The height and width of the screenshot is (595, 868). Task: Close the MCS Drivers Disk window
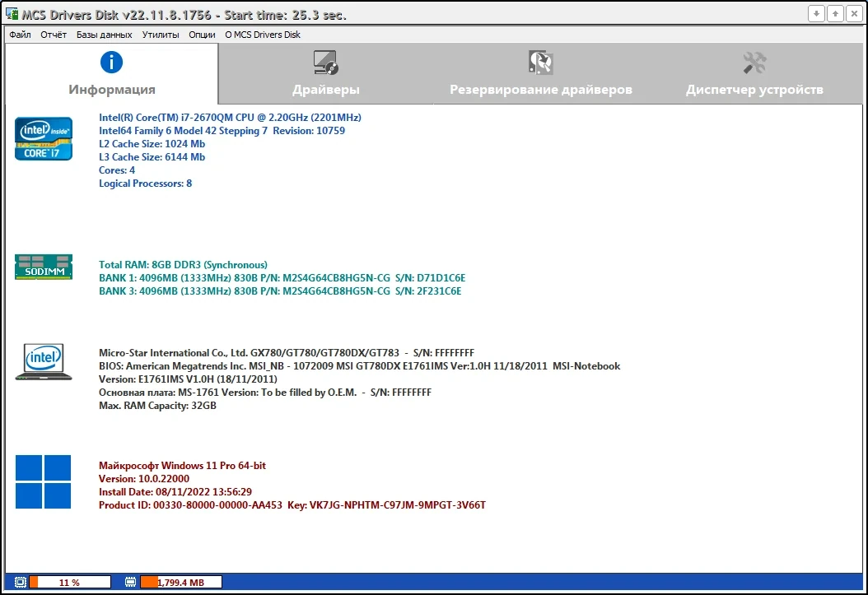(854, 14)
